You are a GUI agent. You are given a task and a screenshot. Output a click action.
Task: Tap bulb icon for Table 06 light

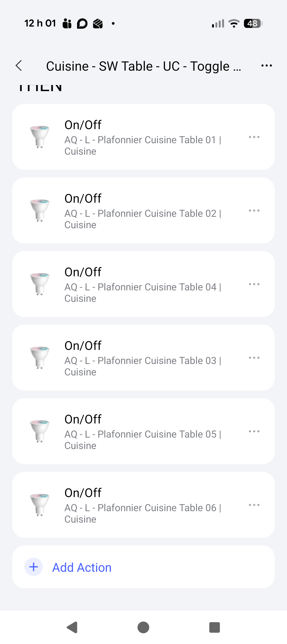point(40,505)
